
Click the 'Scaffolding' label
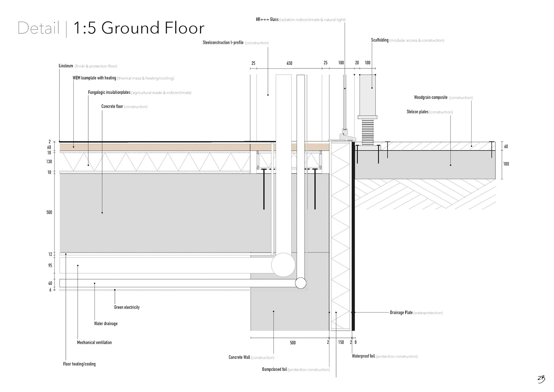379,40
